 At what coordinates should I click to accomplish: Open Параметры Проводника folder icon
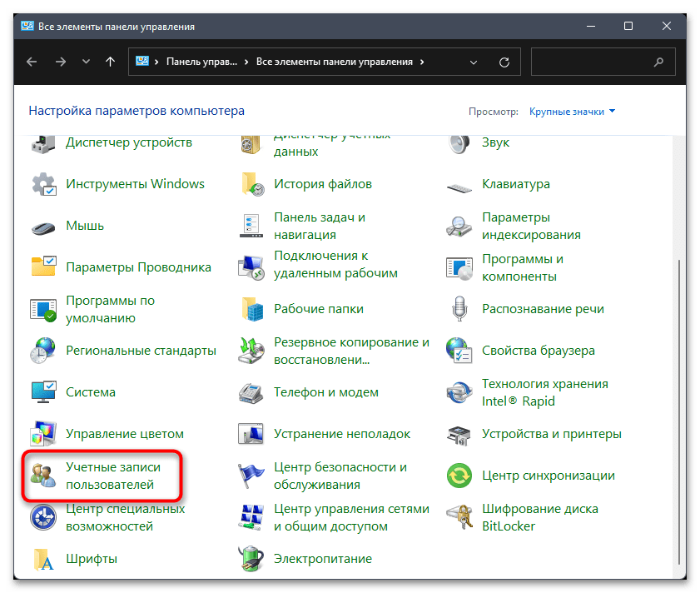pyautogui.click(x=43, y=267)
